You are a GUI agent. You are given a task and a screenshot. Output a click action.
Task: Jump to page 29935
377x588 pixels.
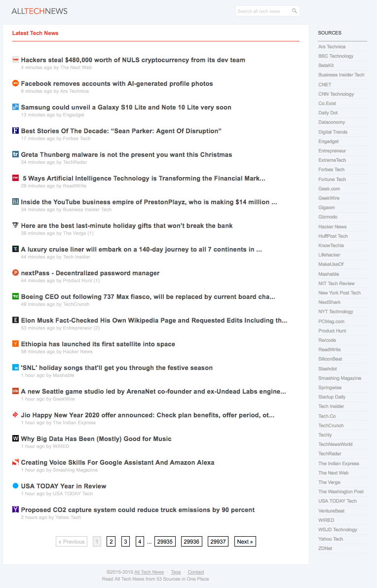pos(165,542)
